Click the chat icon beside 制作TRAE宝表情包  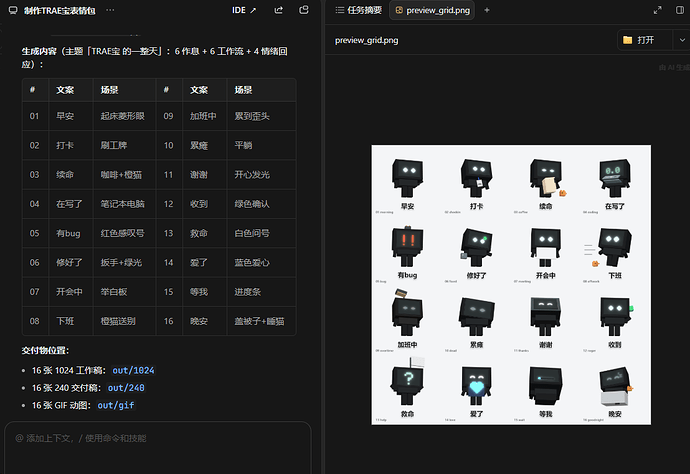[x=13, y=10]
